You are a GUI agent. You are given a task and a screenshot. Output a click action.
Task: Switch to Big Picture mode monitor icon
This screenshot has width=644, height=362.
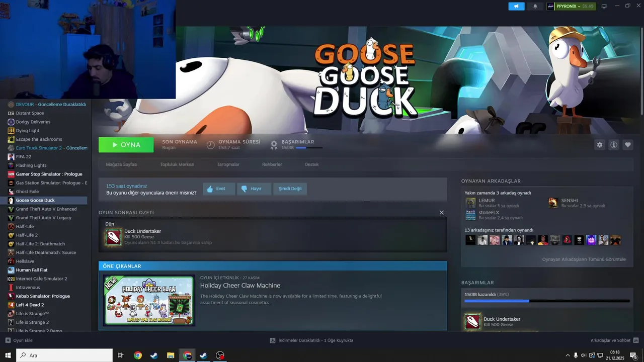tap(604, 7)
